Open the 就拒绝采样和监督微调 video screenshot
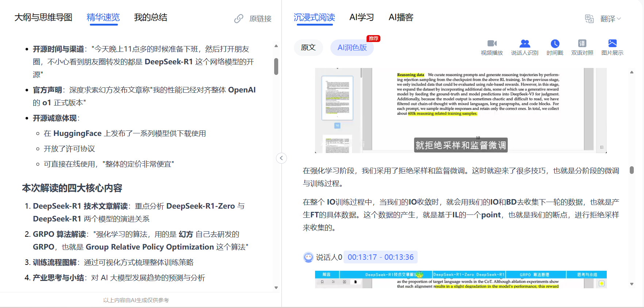 coord(461,110)
